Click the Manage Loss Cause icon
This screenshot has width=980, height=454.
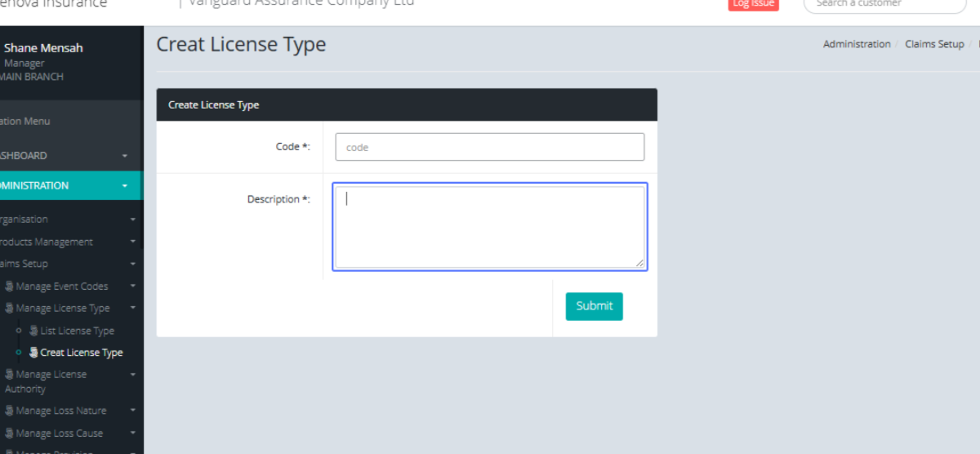pyautogui.click(x=9, y=434)
